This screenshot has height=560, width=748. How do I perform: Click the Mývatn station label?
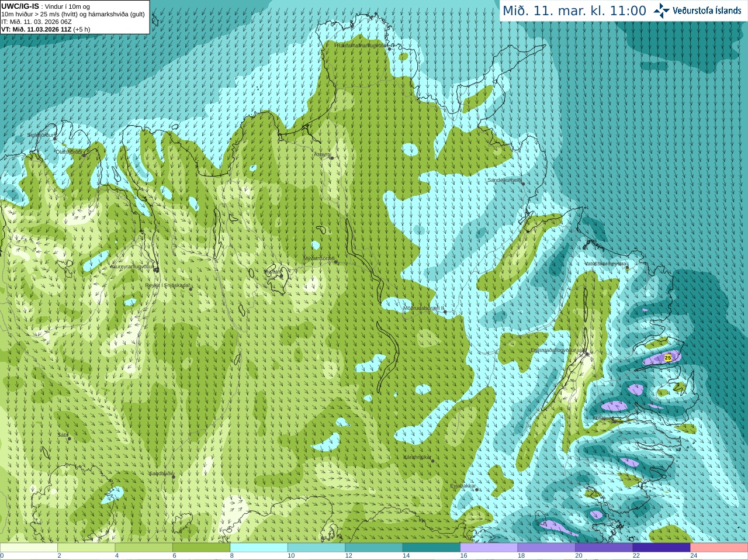pyautogui.click(x=273, y=272)
